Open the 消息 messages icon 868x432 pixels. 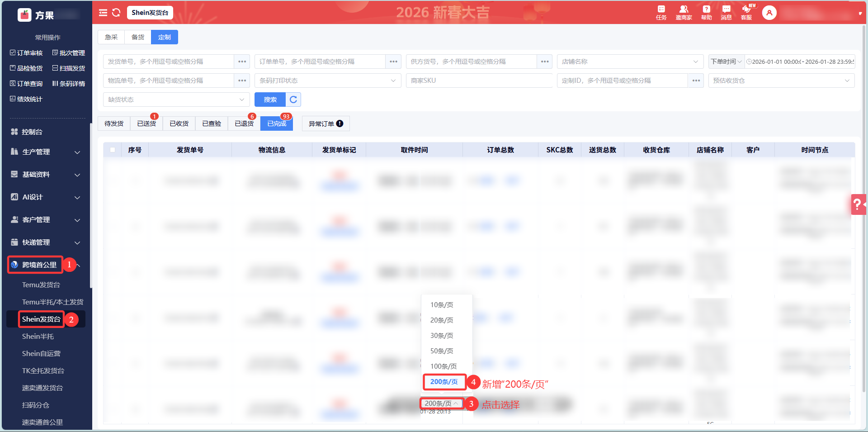coord(726,13)
